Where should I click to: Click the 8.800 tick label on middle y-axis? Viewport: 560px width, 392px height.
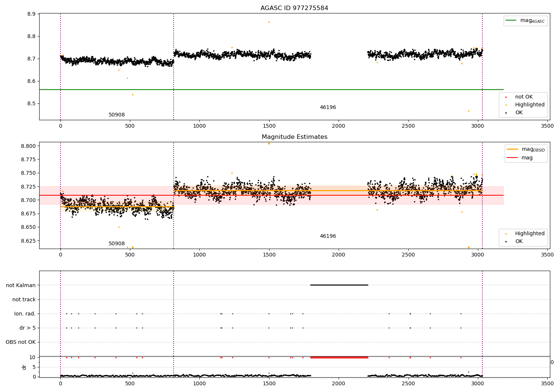click(x=29, y=146)
